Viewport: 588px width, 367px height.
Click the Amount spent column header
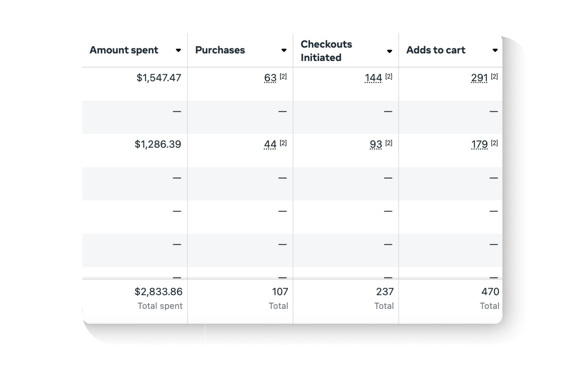click(x=124, y=50)
